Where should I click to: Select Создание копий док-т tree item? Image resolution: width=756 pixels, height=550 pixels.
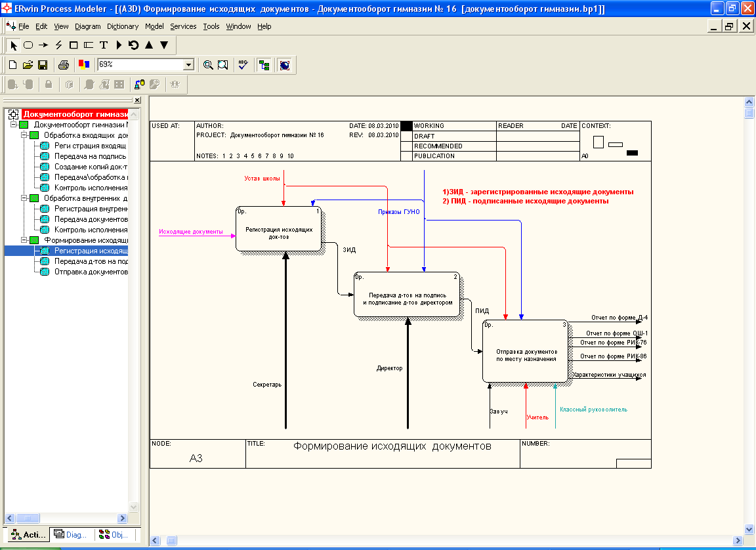tap(91, 167)
